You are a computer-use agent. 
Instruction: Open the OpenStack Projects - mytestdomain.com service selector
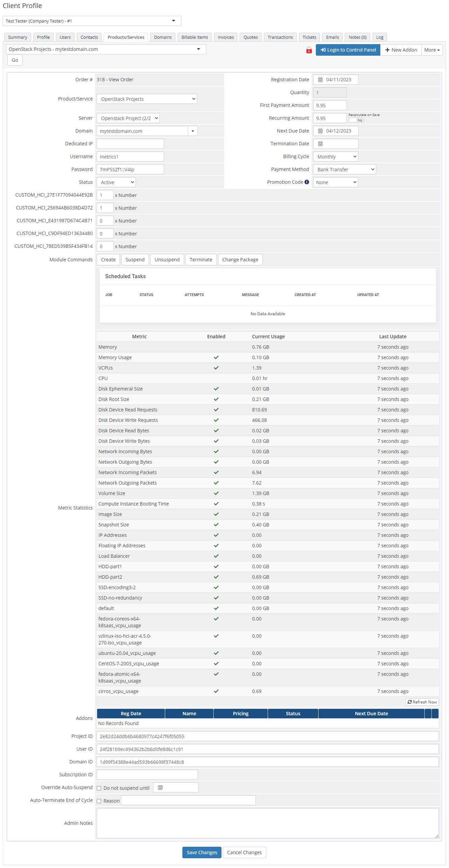coord(106,49)
